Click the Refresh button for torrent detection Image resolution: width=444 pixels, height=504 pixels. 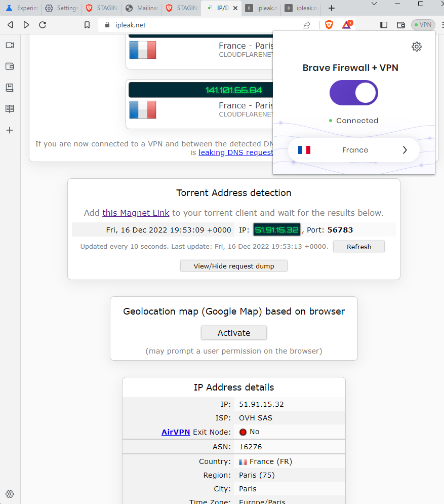(358, 247)
